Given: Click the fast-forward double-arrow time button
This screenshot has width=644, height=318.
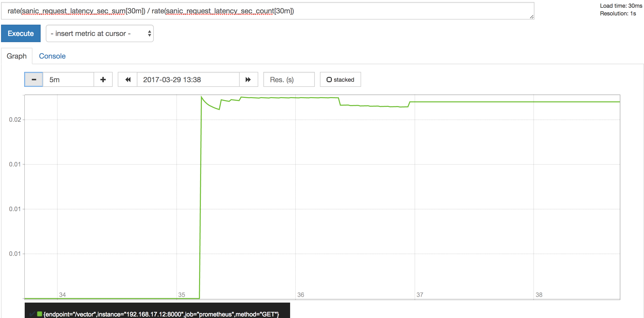Looking at the screenshot, I should coord(248,80).
